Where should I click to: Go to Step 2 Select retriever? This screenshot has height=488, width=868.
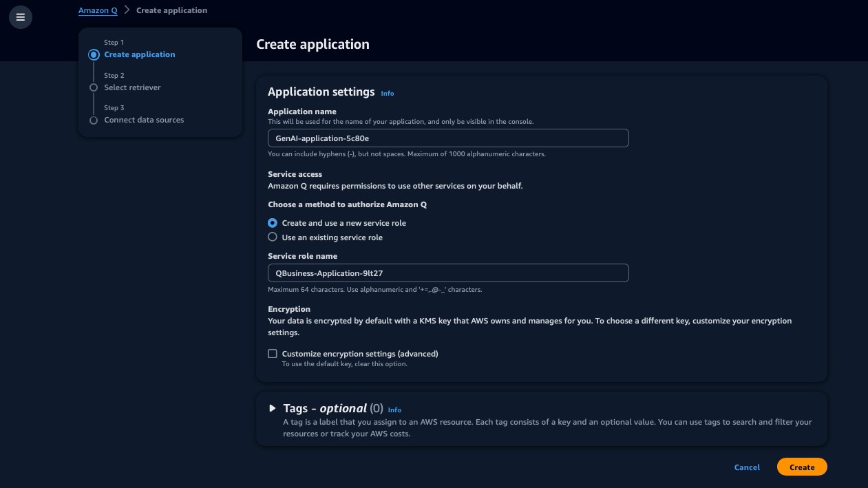coord(132,87)
